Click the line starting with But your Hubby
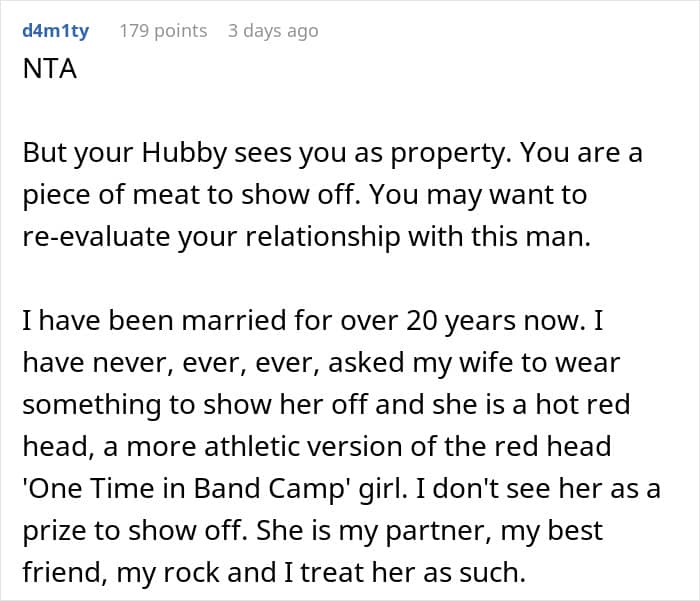 tap(333, 153)
